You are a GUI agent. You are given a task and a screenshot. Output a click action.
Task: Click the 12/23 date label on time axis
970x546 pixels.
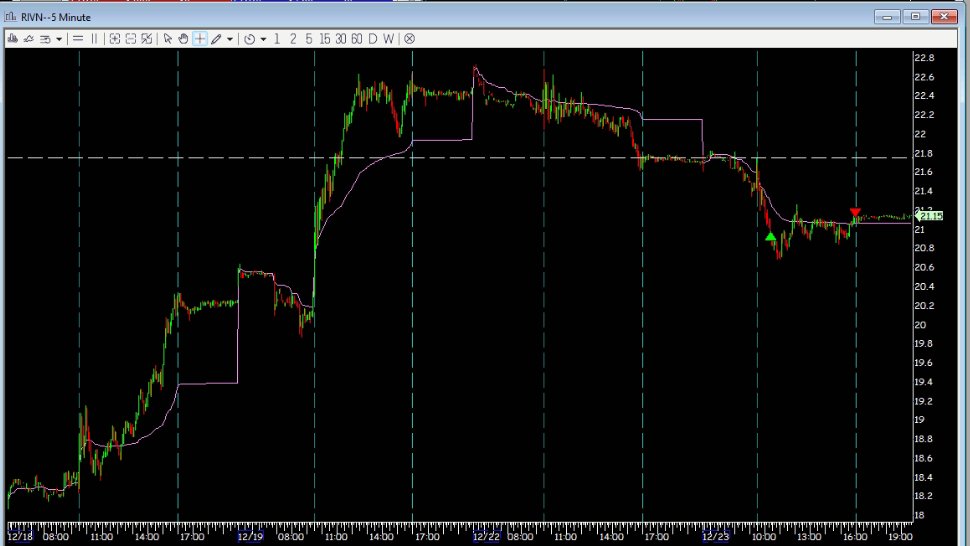[716, 537]
